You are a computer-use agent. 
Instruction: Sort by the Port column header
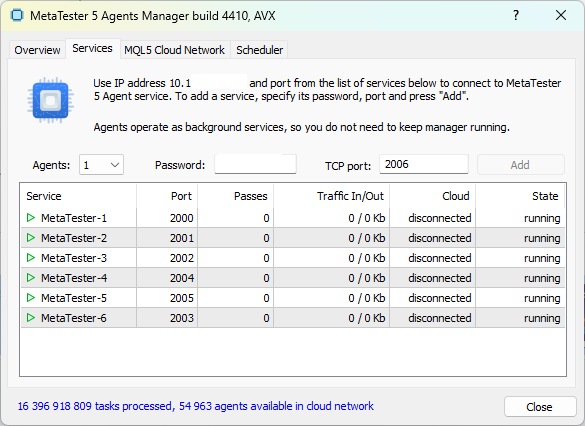[x=167, y=196]
